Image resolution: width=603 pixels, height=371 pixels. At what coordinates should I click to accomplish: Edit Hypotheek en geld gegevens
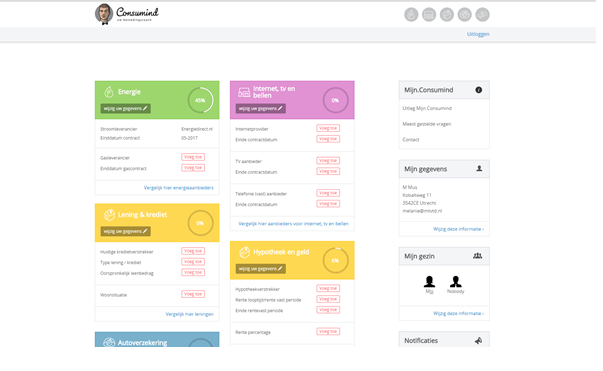point(260,269)
